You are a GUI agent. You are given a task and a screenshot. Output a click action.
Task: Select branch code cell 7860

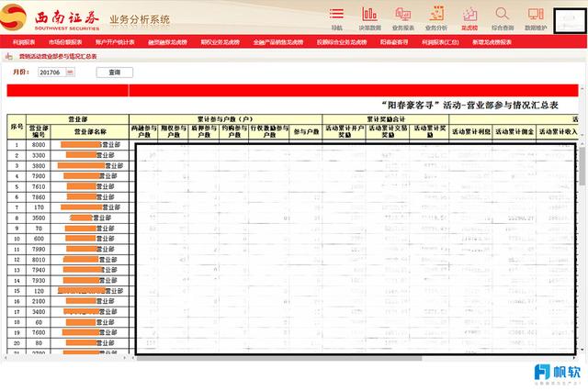[x=39, y=197]
